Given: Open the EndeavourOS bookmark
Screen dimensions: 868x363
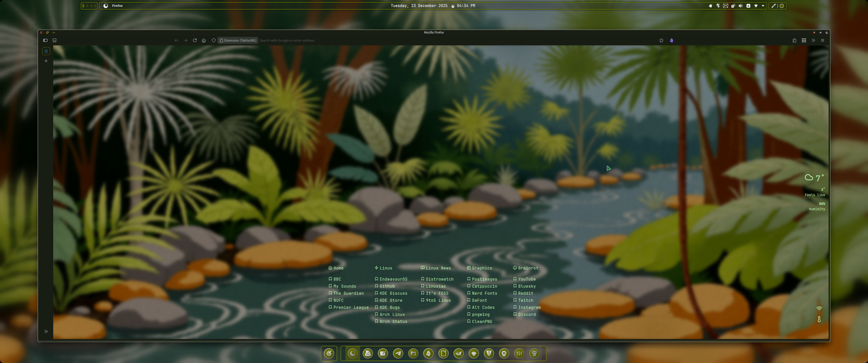Looking at the screenshot, I should click(x=391, y=279).
